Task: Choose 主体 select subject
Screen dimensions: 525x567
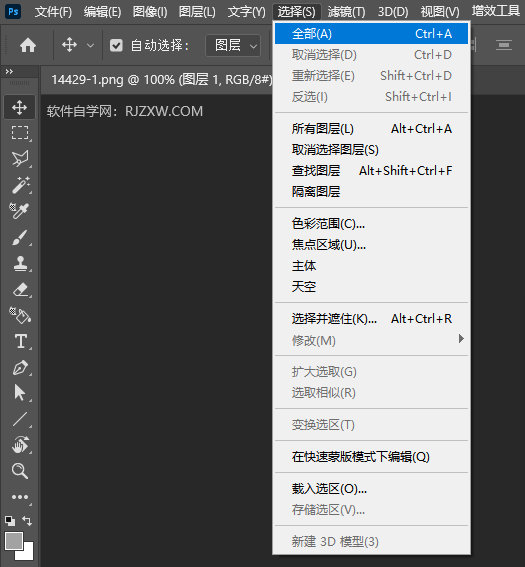Action: [371, 266]
